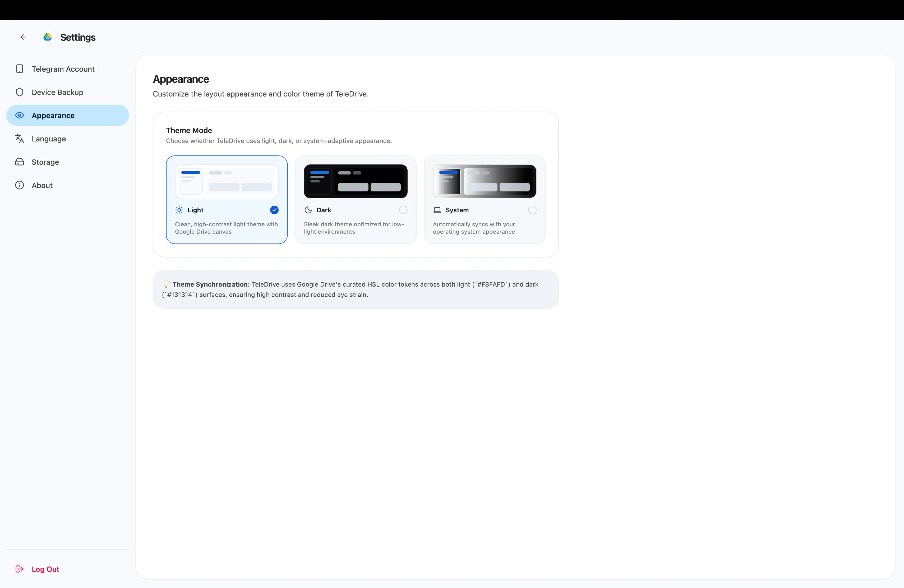Open Device Backup settings section

[68, 92]
